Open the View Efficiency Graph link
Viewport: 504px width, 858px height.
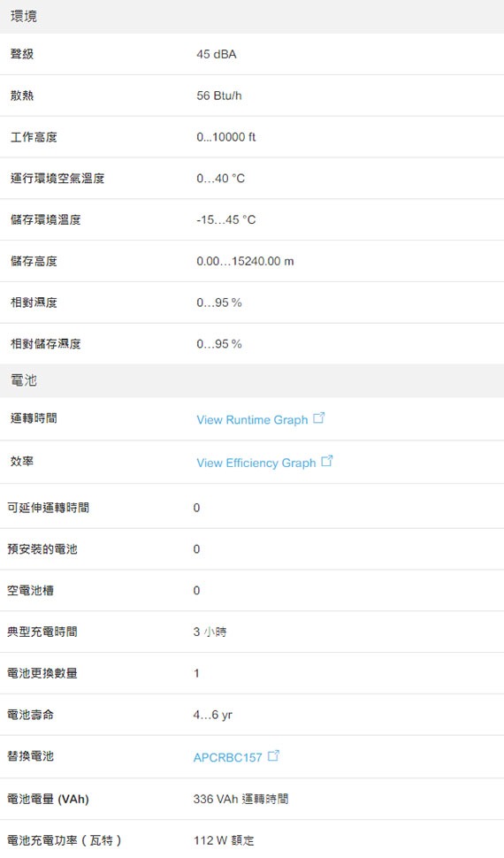256,463
